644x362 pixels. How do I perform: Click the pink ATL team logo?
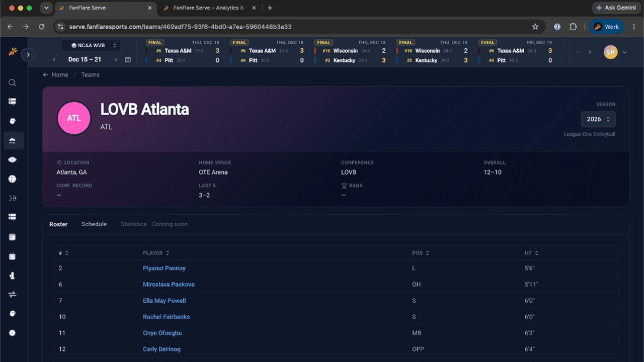pos(74,118)
